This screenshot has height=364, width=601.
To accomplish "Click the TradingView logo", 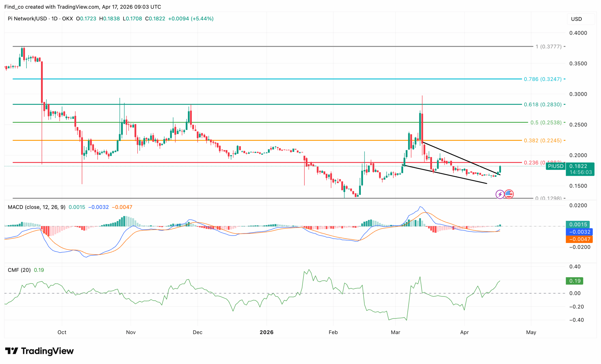I will [39, 351].
